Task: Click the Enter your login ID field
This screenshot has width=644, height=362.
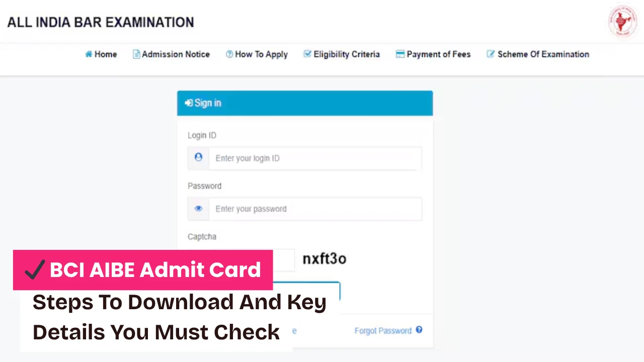Action: coord(314,158)
